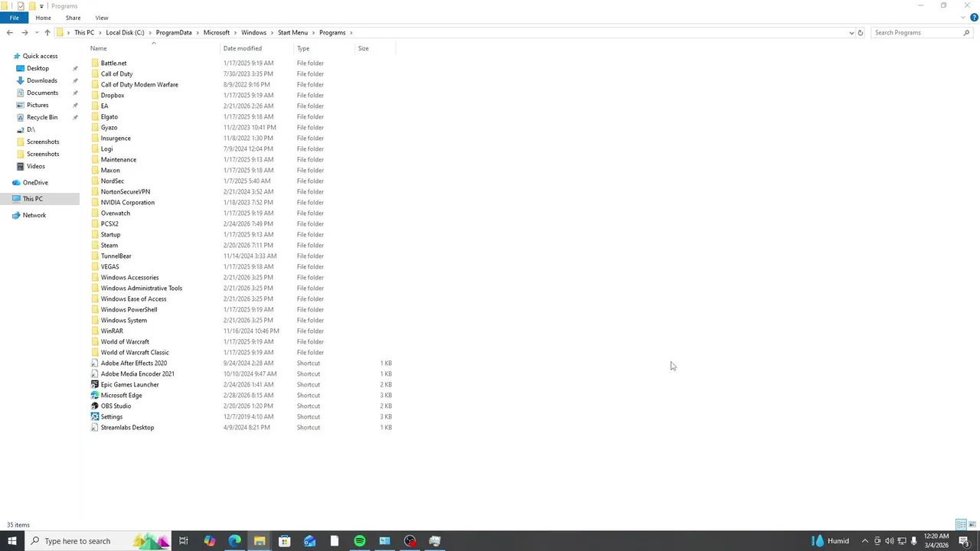
Task: Select the Adobe Media Encoder 2021 shortcut icon
Action: tap(95, 373)
